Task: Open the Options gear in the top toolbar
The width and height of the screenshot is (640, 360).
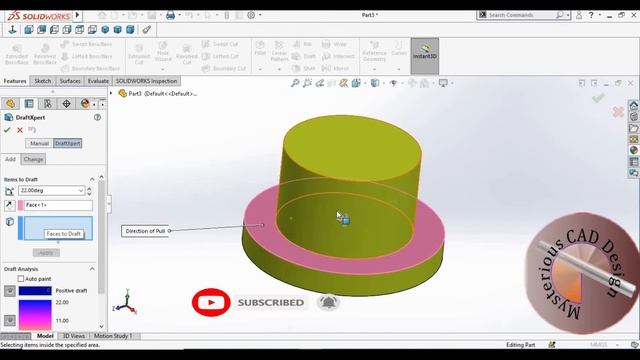Action: [x=251, y=15]
